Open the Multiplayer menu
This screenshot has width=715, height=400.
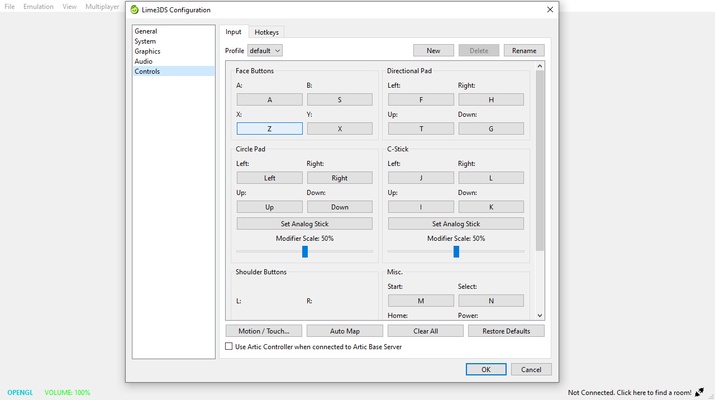tap(102, 6)
